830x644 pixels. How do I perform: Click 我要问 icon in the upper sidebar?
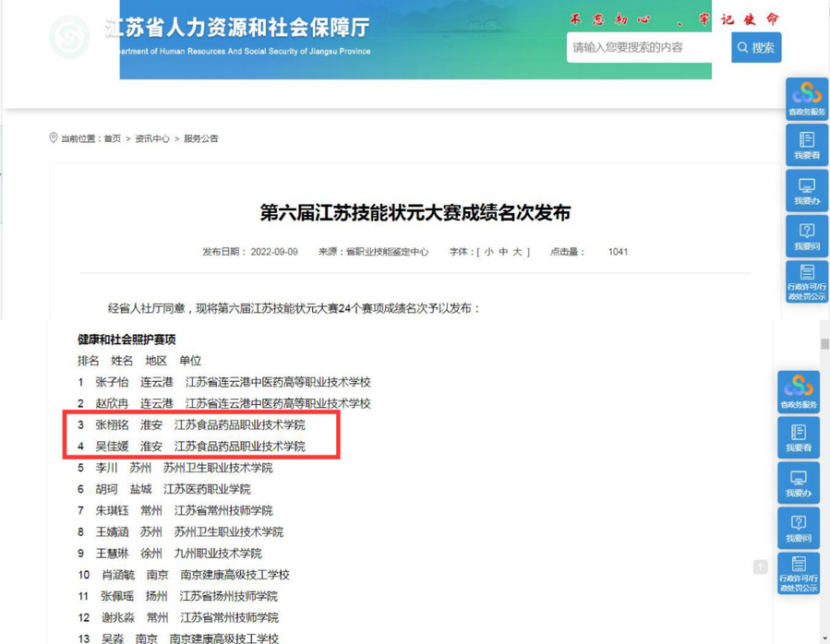tap(806, 236)
